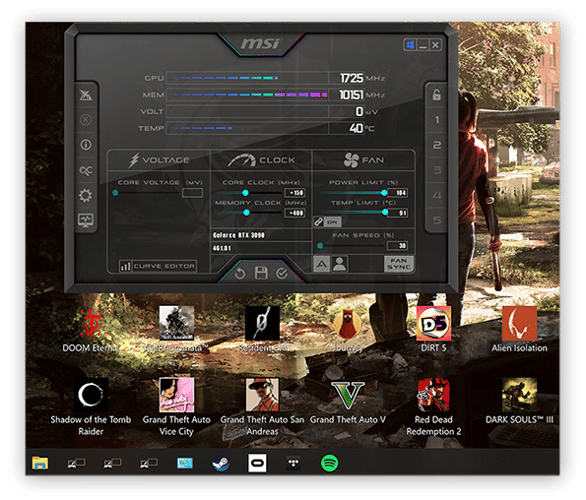Click the core clock +150 value field
The height and width of the screenshot is (500, 586).
click(295, 193)
